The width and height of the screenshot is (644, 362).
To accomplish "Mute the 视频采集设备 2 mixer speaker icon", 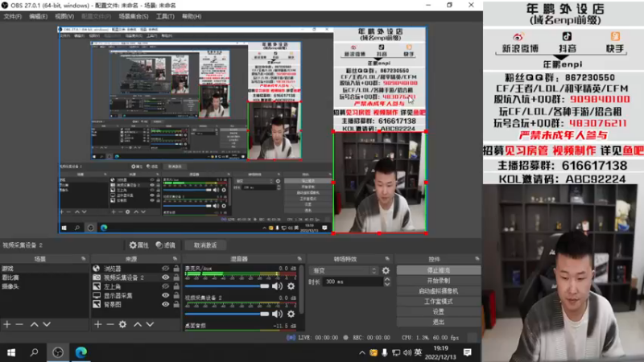I will (x=277, y=314).
